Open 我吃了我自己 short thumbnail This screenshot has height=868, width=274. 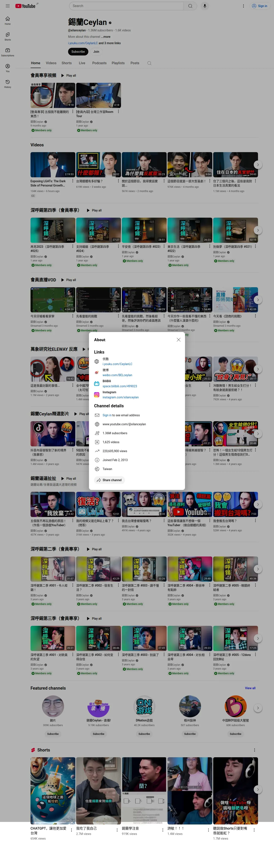(98, 791)
